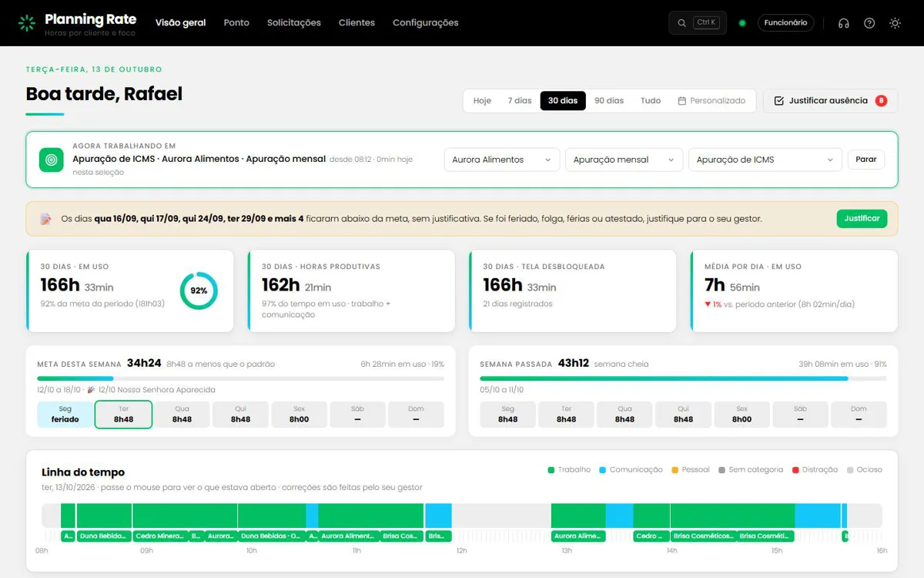The image size is (924, 578).
Task: Click the party icon in the warning banner
Action: 45,219
